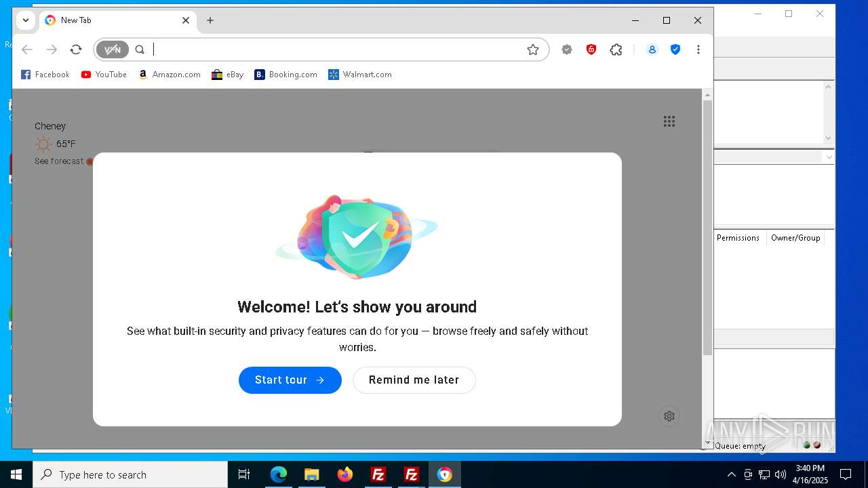Open a new tab with plus button

coord(210,20)
